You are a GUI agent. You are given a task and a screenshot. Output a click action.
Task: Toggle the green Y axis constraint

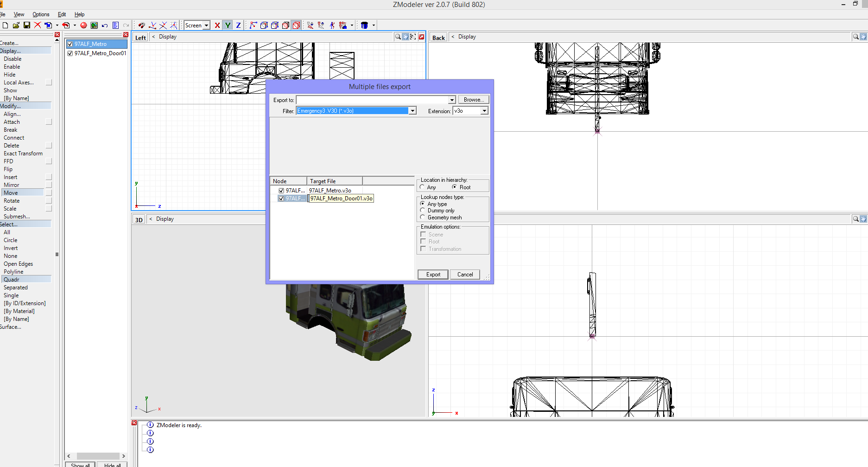coord(227,25)
